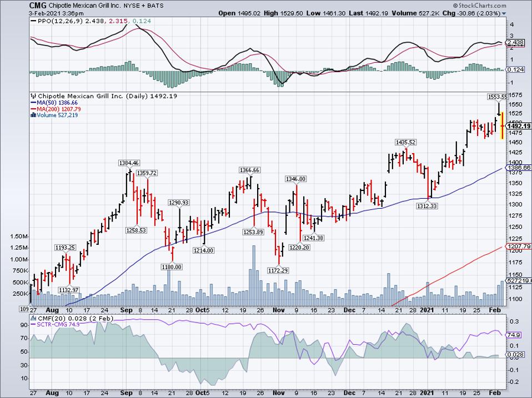Click 'Chipotle Mexican Grill Inc. (Daily) 1492.19' legend text
The width and height of the screenshot is (532, 398).
pos(107,96)
